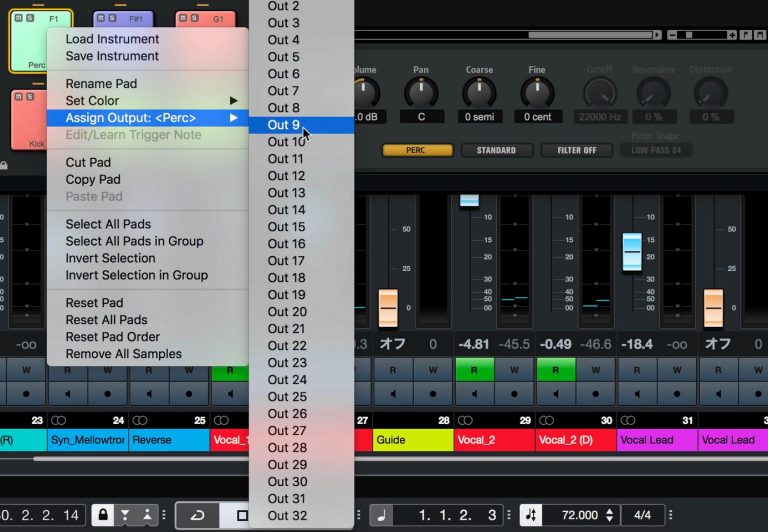Viewport: 768px width, 532px height.
Task: Click the Vocal_2 (D) channel name label
Action: click(576, 440)
